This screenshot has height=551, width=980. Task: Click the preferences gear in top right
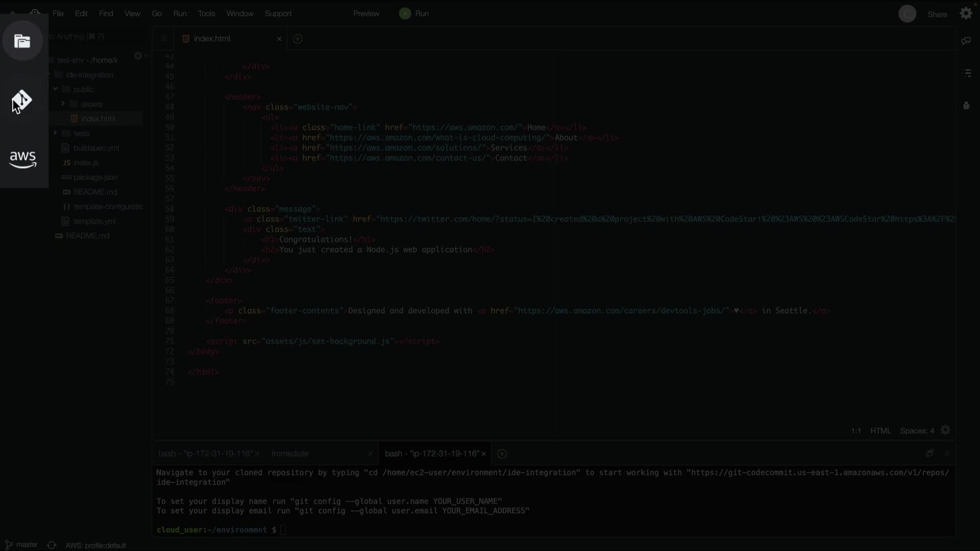point(966,14)
